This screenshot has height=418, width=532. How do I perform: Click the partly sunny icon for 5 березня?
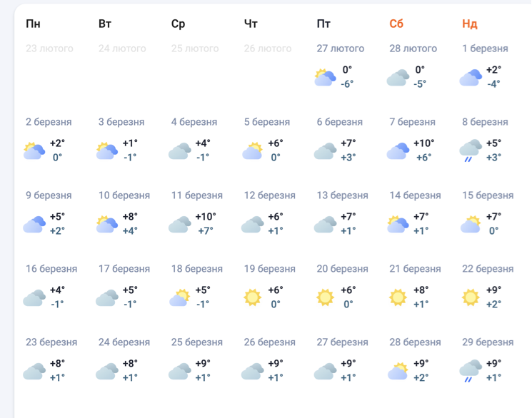(252, 151)
